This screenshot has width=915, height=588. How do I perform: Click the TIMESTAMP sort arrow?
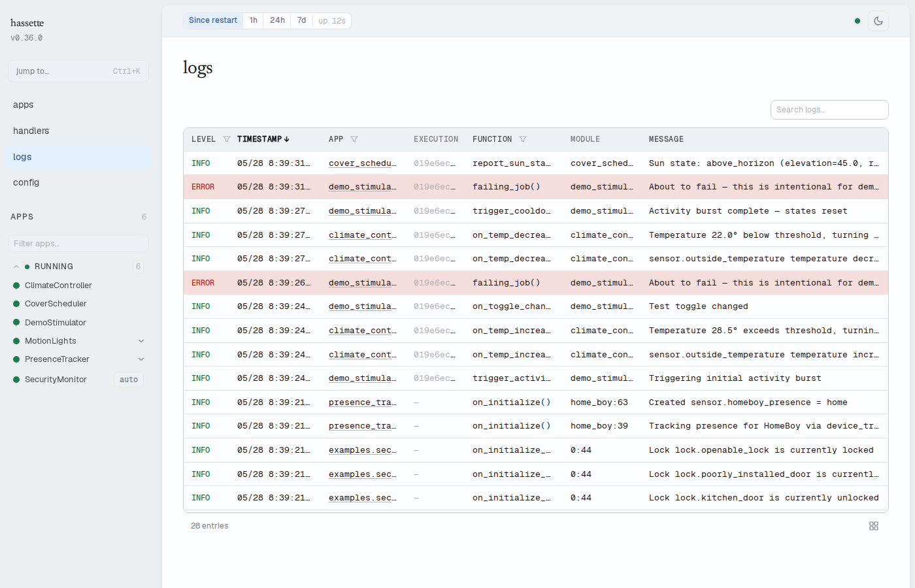(x=287, y=139)
